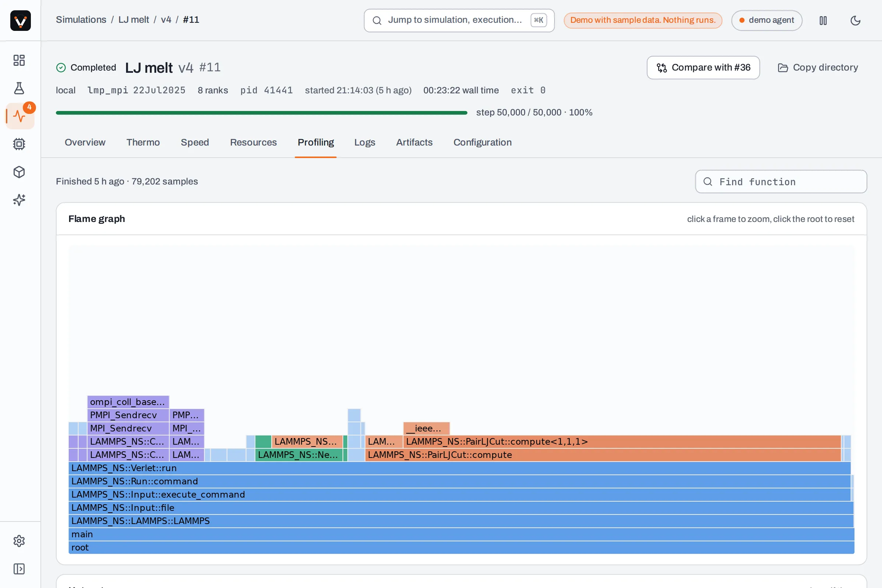
Task: Zoom into LAMMPS_NS::Run::command frame
Action: 460,481
